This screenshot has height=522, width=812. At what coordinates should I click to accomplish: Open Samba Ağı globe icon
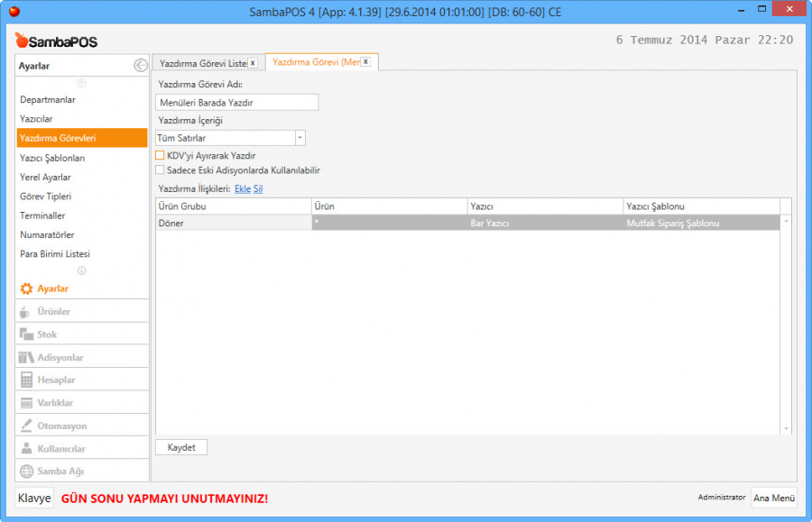point(26,472)
